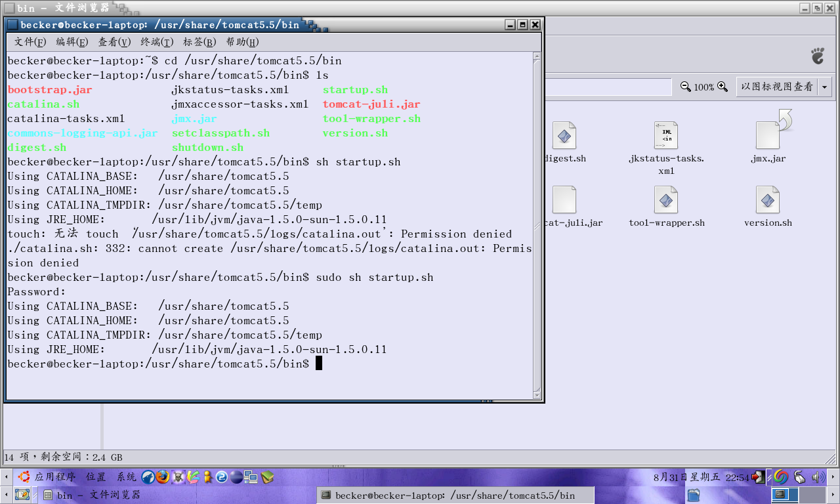
Task: Open the 位置 places menu
Action: [96, 477]
